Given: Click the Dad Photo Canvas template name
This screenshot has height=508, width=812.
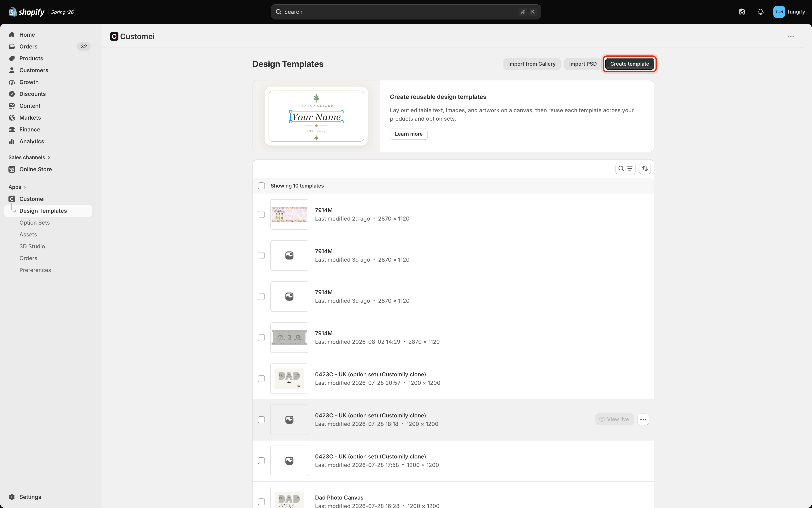Looking at the screenshot, I should 339,498.
